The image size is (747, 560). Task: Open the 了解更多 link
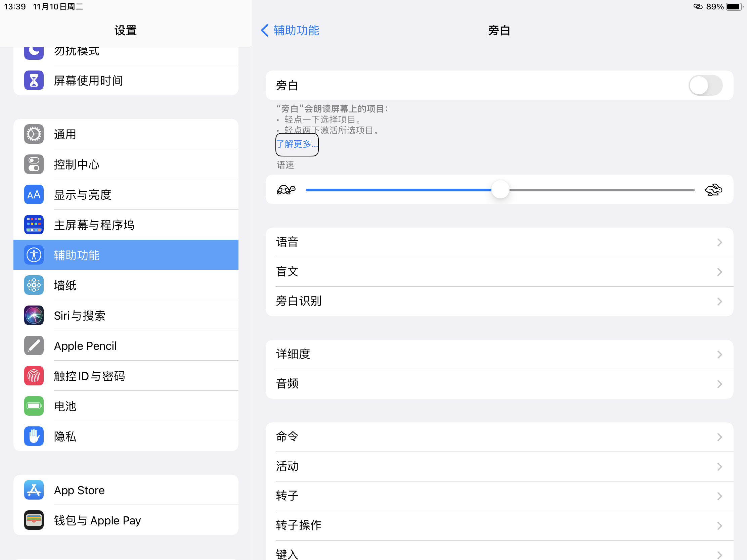tap(297, 144)
